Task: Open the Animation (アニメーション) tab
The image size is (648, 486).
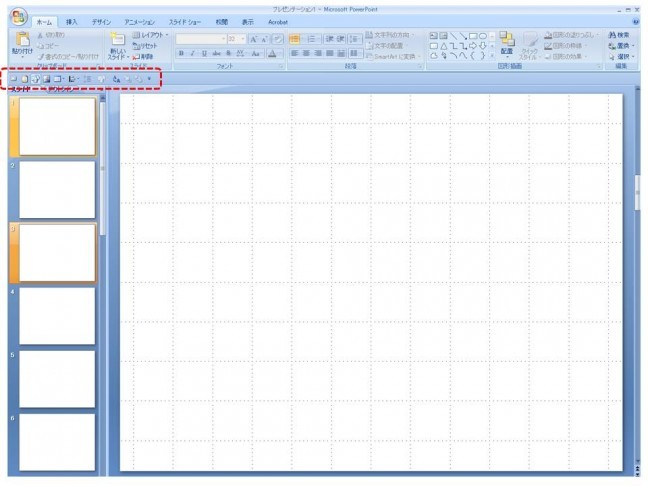Action: point(139,20)
